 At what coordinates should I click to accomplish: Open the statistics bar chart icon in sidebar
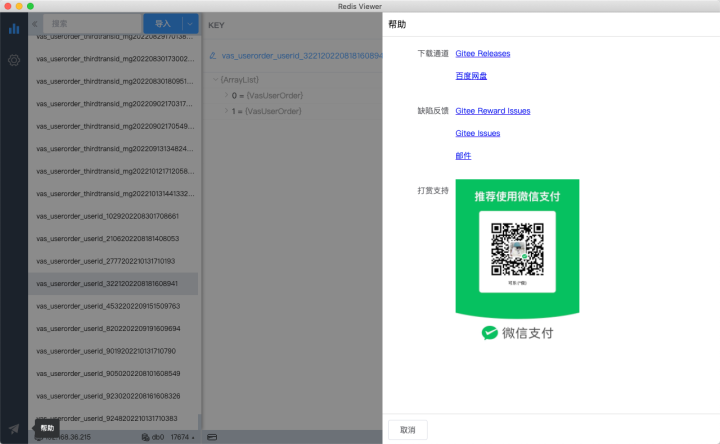click(14, 28)
